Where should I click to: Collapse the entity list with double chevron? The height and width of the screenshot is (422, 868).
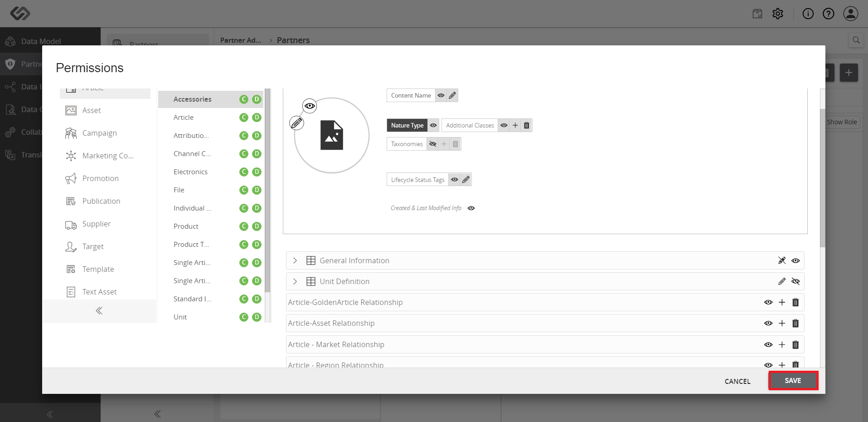pyautogui.click(x=99, y=311)
